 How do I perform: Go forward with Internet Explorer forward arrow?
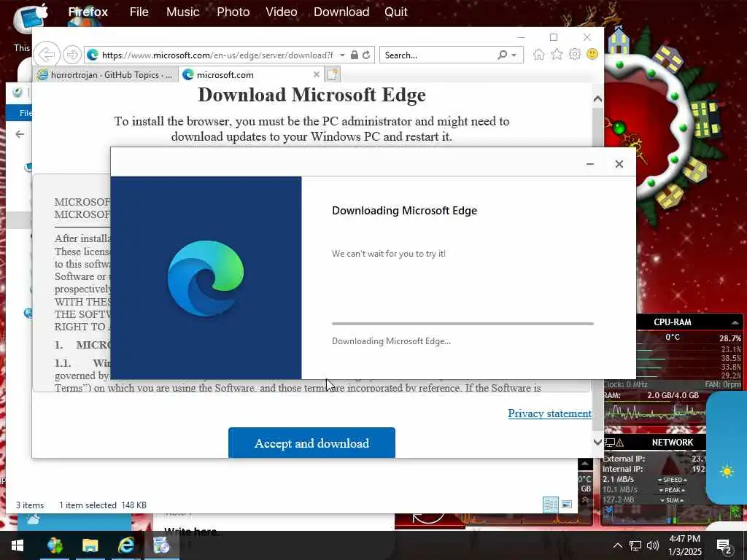[x=72, y=55]
